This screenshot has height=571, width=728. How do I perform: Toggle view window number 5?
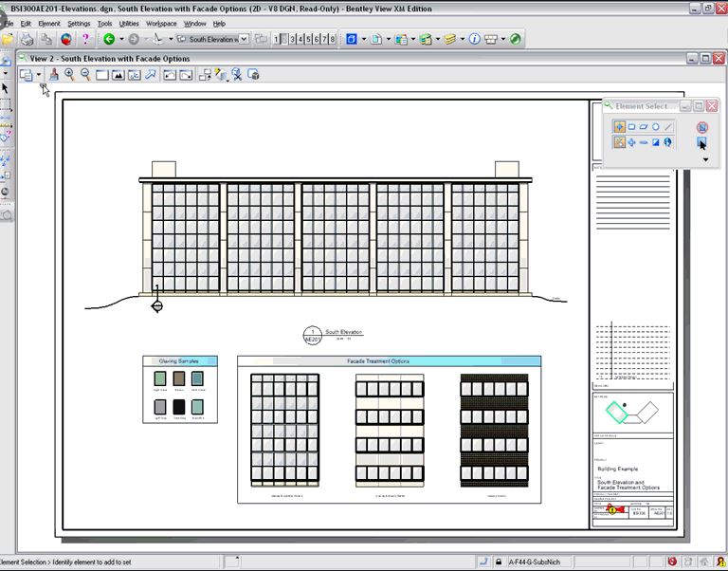coord(309,39)
